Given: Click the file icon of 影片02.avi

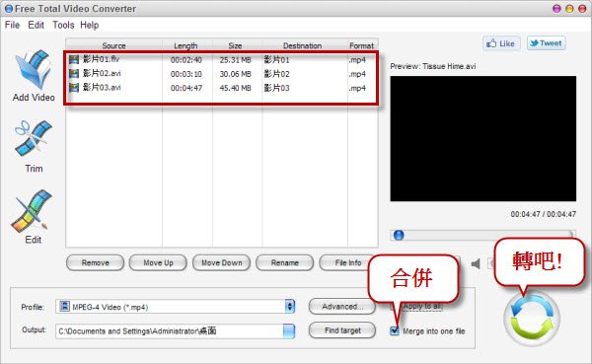Looking at the screenshot, I should [x=74, y=73].
